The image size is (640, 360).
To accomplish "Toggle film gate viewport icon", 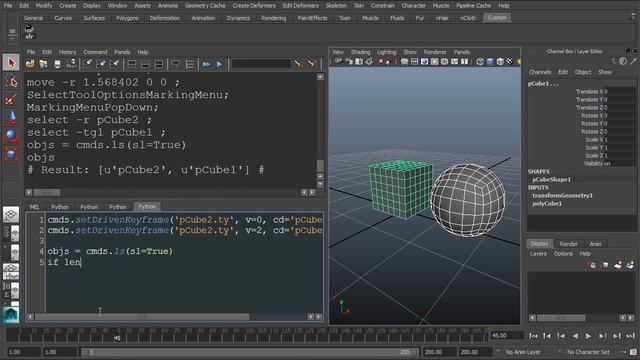I will pos(414,62).
